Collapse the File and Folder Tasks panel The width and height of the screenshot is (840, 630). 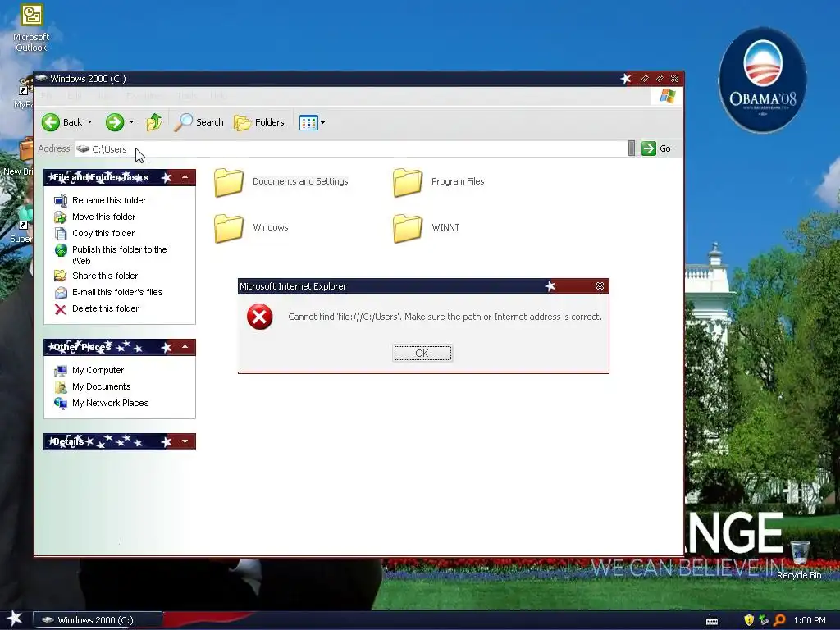[185, 177]
